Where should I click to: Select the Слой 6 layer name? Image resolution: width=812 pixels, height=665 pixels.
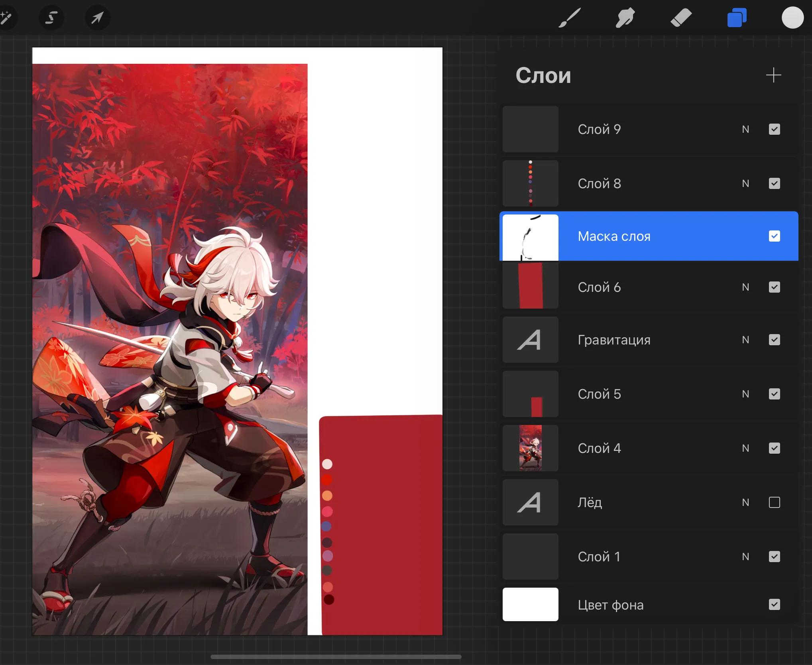coord(599,287)
